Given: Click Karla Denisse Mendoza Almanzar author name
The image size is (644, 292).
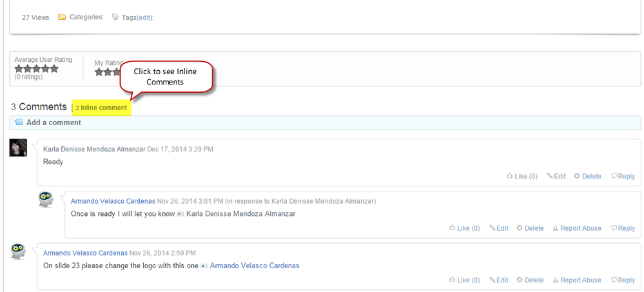Looking at the screenshot, I should click(94, 149).
